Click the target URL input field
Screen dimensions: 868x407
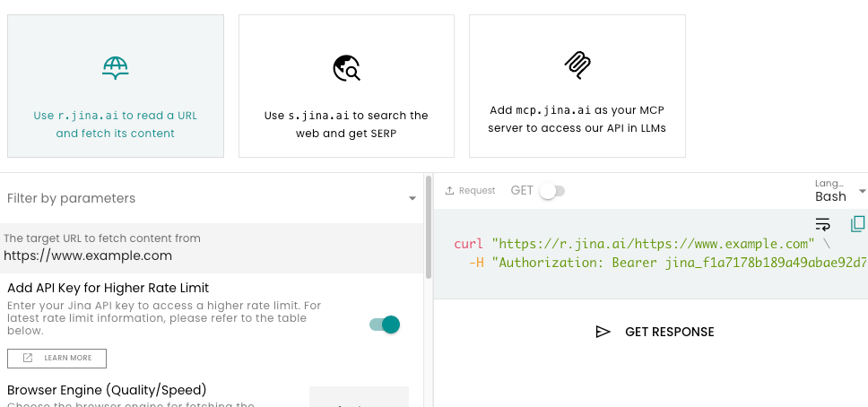[212, 255]
